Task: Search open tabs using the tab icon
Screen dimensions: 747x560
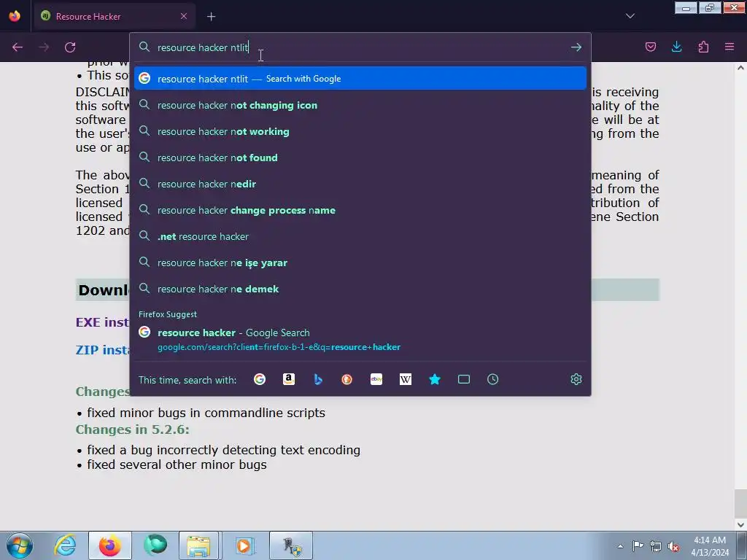Action: [x=463, y=379]
